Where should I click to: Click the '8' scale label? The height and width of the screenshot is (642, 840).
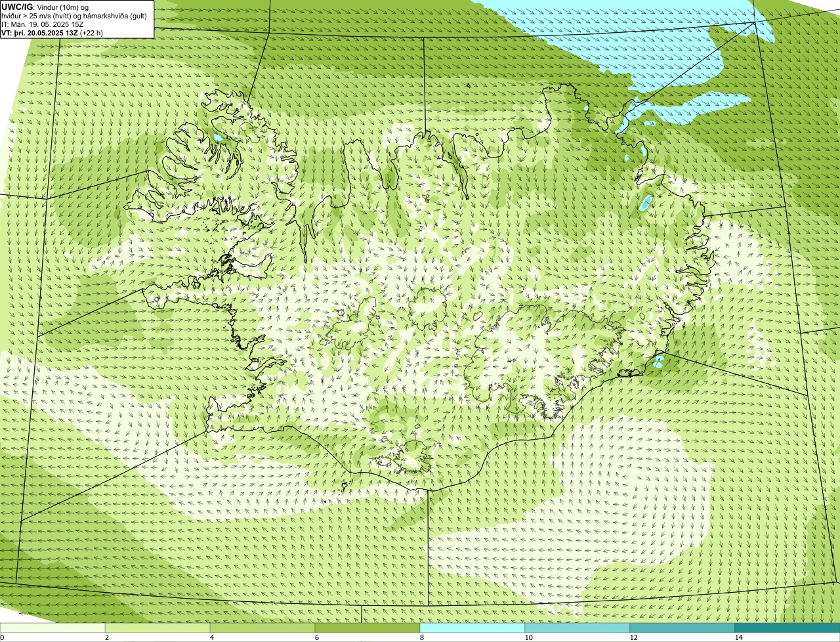pos(421,637)
